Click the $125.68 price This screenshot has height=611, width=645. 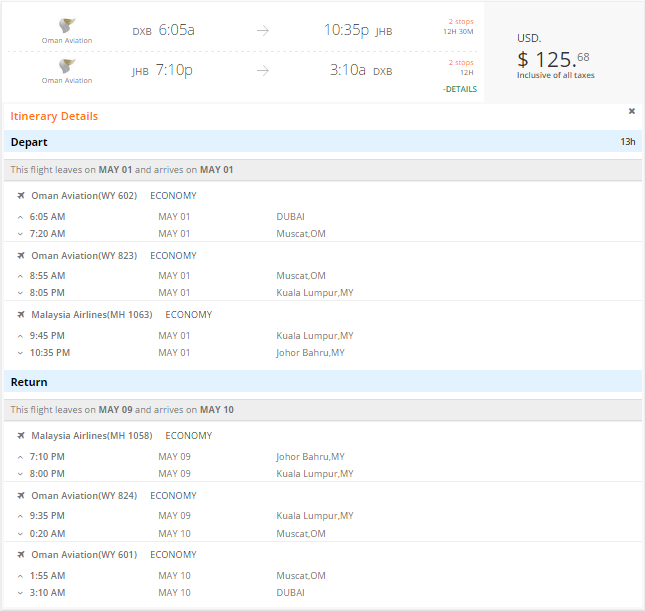click(x=553, y=60)
